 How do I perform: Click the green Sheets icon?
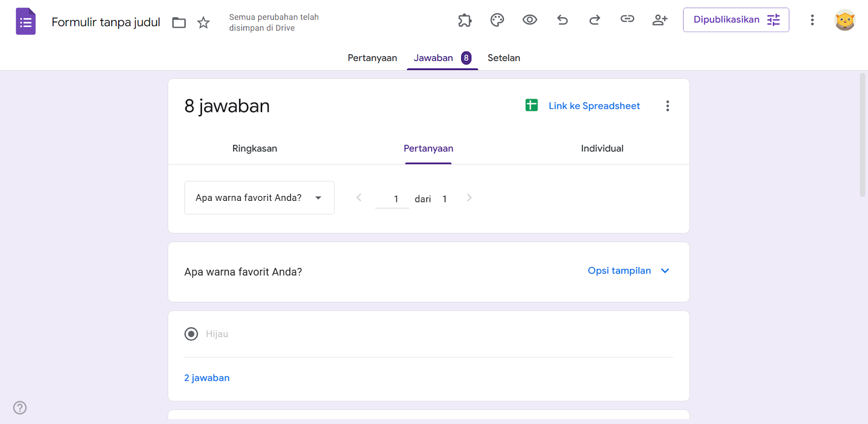(x=532, y=105)
